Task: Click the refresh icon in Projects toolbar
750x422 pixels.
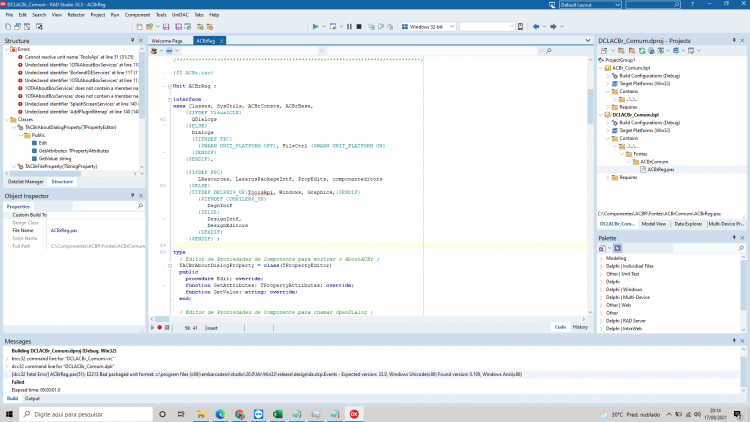Action: [x=642, y=51]
